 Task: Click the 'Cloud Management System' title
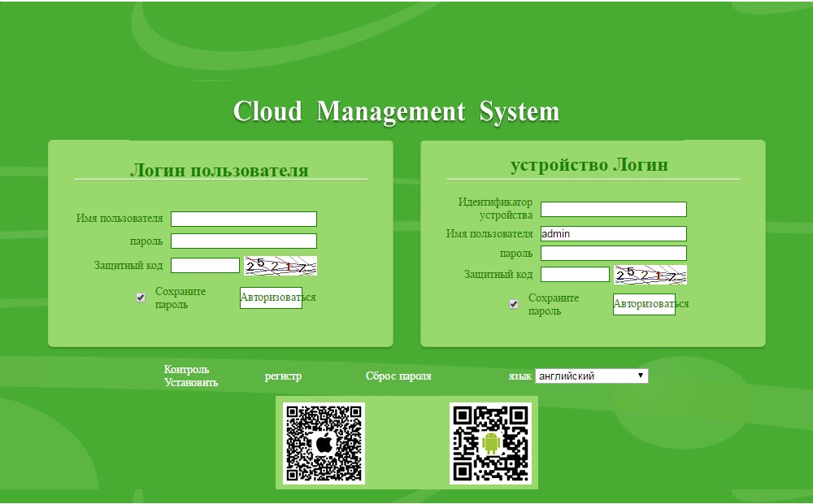pyautogui.click(x=397, y=111)
